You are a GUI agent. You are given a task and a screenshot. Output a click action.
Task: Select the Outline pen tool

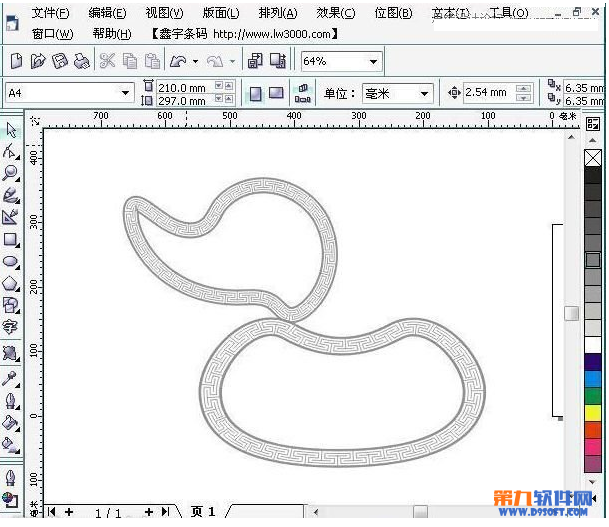click(11, 401)
